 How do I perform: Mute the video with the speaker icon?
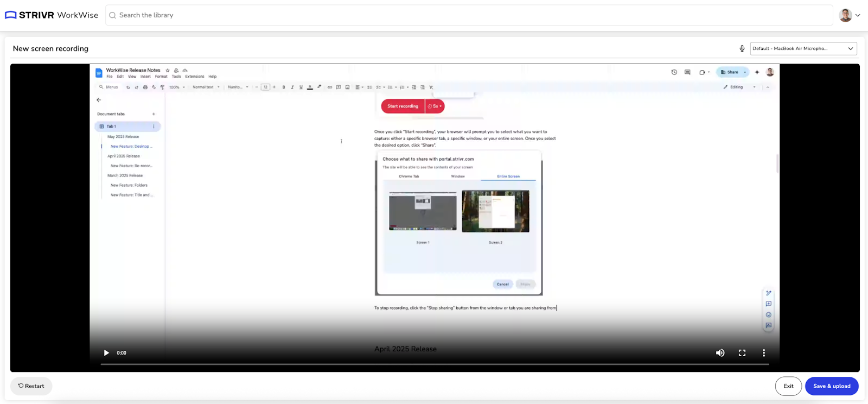click(x=720, y=353)
